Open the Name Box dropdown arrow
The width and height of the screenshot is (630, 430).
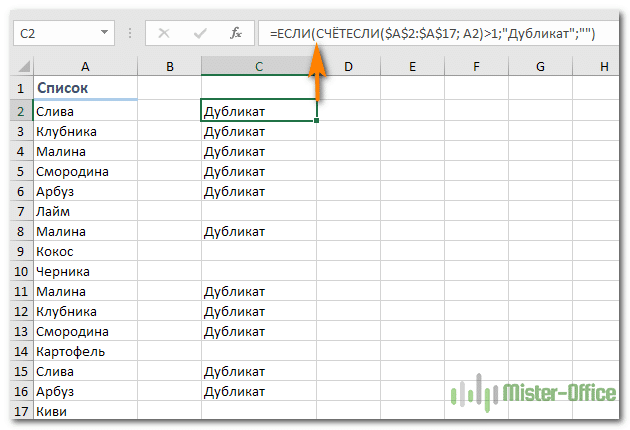[114, 33]
